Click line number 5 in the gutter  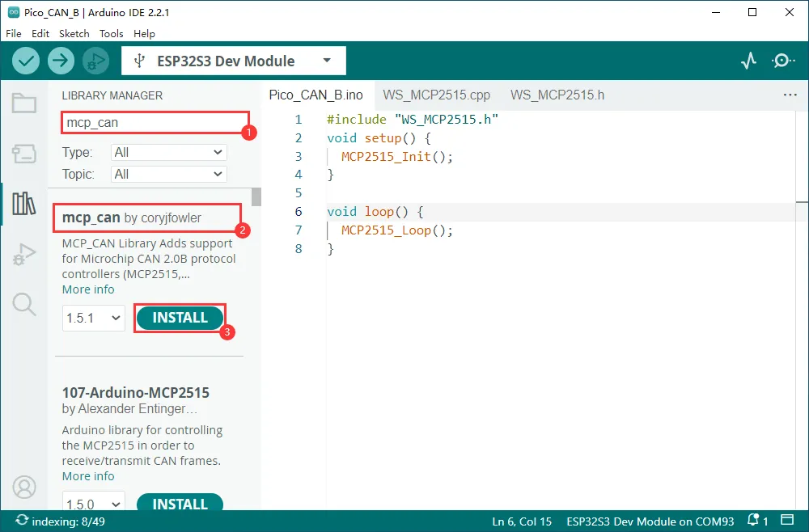(x=299, y=192)
